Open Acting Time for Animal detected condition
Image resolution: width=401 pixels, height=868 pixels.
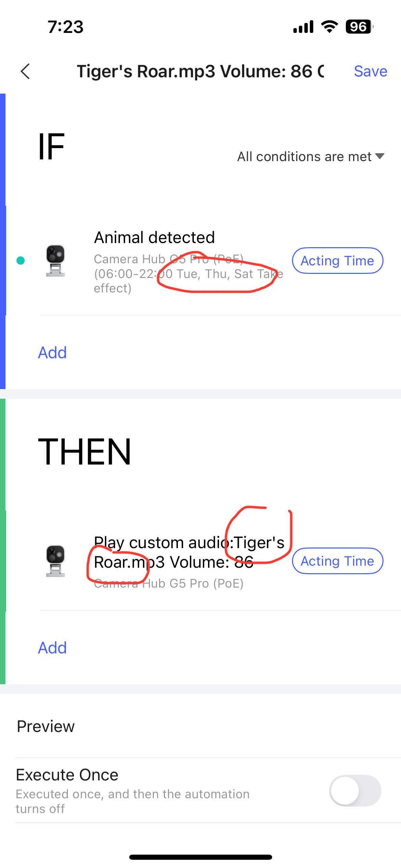337,261
